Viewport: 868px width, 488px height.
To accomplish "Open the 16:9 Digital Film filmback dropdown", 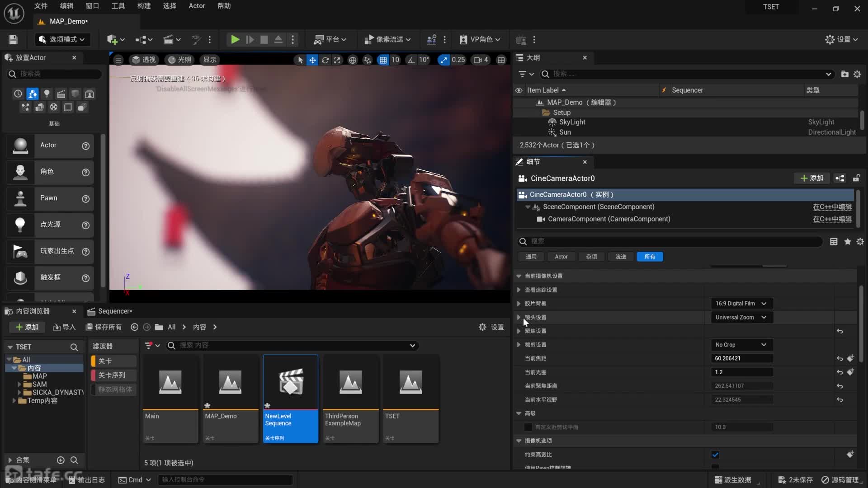I will point(741,304).
